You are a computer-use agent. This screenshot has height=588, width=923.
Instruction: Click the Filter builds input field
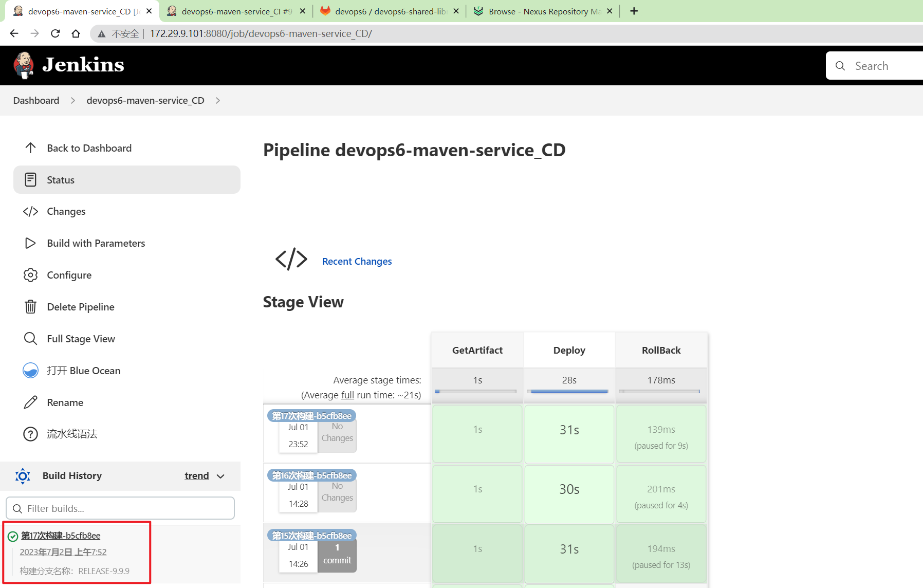pyautogui.click(x=120, y=508)
